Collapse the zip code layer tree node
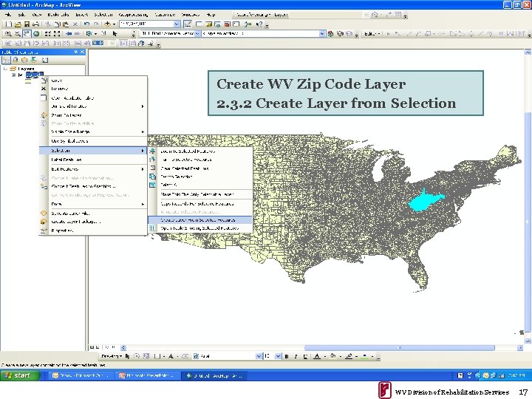The width and height of the screenshot is (532, 399). [14, 75]
